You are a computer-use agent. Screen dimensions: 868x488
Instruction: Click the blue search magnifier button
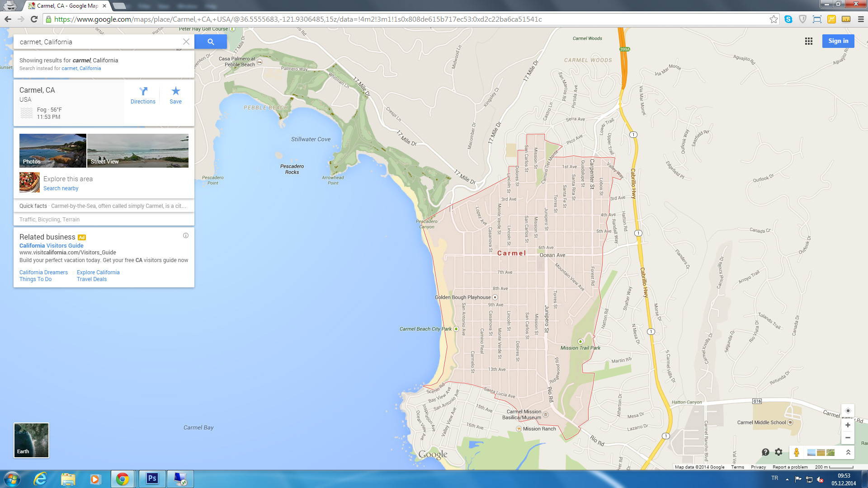coord(211,42)
